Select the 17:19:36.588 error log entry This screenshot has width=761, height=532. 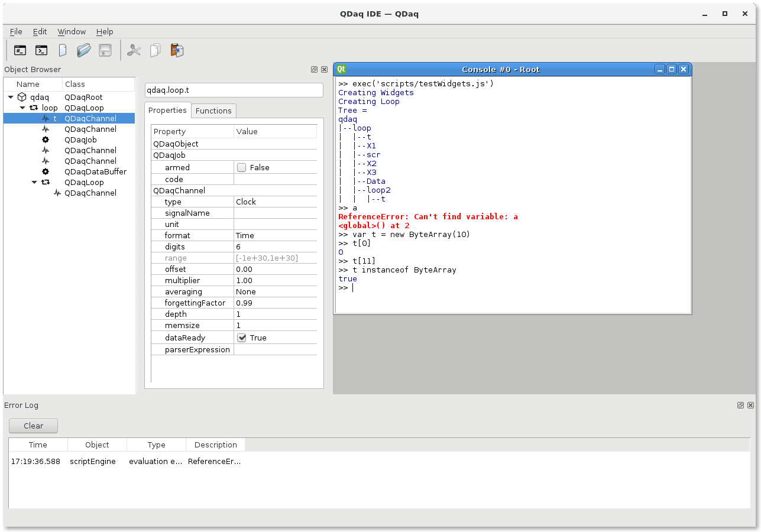pos(35,461)
